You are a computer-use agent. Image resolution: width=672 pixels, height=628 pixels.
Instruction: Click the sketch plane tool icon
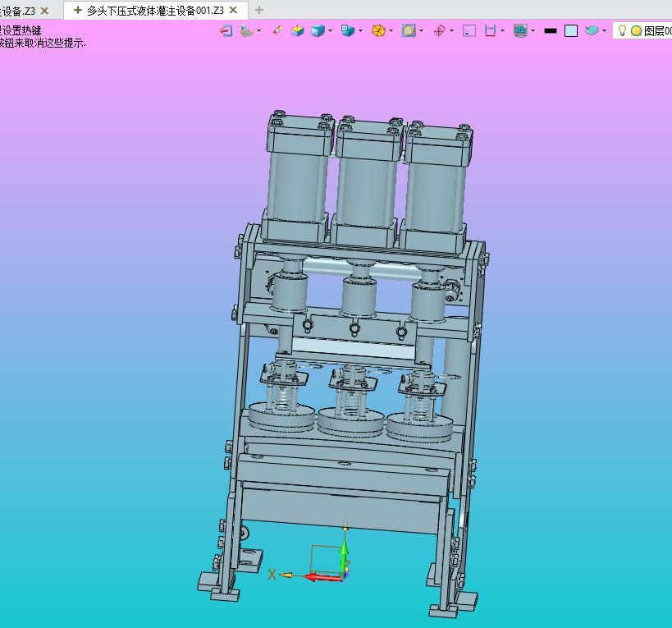247,31
